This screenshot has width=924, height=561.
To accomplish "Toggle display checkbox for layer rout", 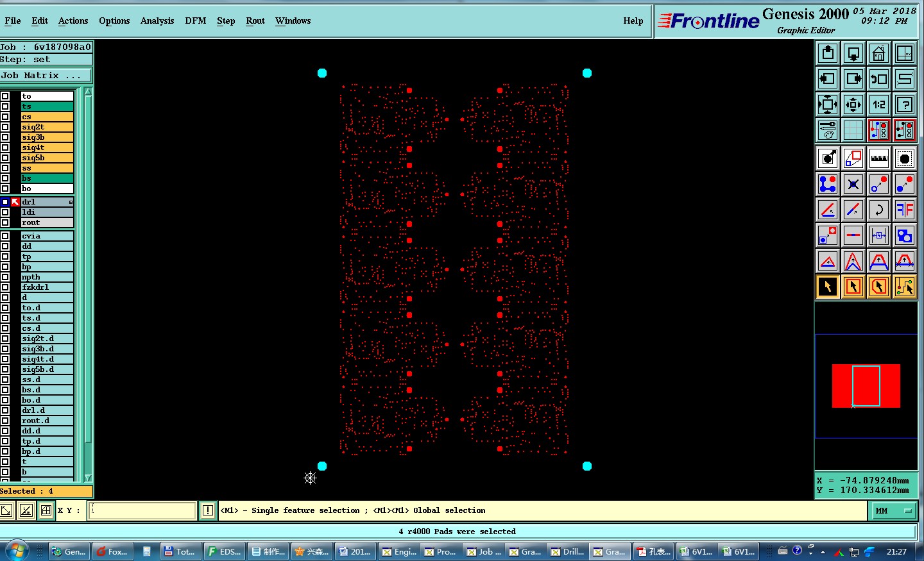I will click(x=5, y=222).
